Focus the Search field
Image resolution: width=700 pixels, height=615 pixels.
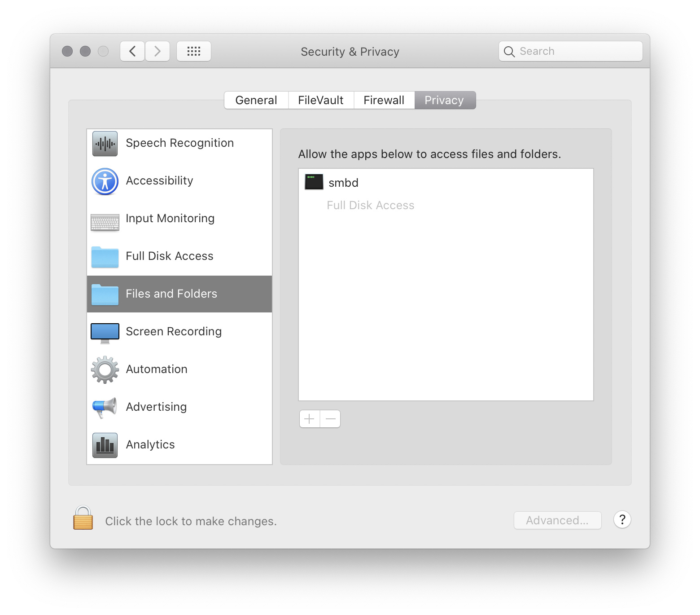pyautogui.click(x=571, y=51)
